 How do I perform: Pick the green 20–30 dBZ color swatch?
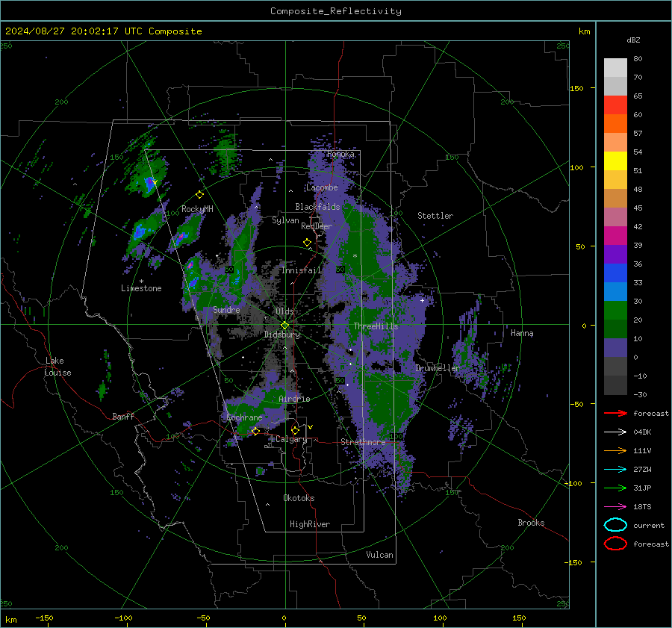pyautogui.click(x=615, y=311)
